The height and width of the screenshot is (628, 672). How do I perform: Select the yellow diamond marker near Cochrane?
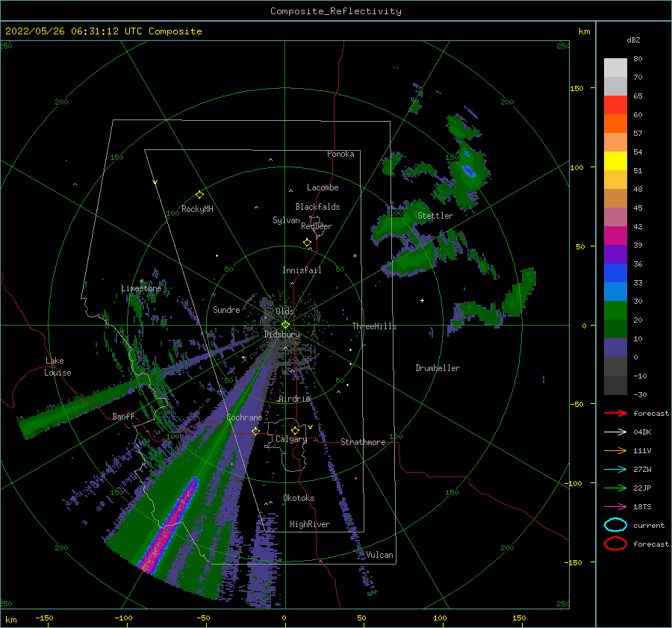(x=255, y=431)
